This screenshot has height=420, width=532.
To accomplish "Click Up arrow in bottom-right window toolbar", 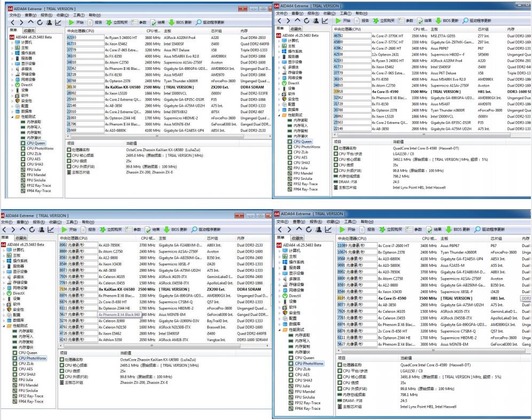I will [299, 229].
